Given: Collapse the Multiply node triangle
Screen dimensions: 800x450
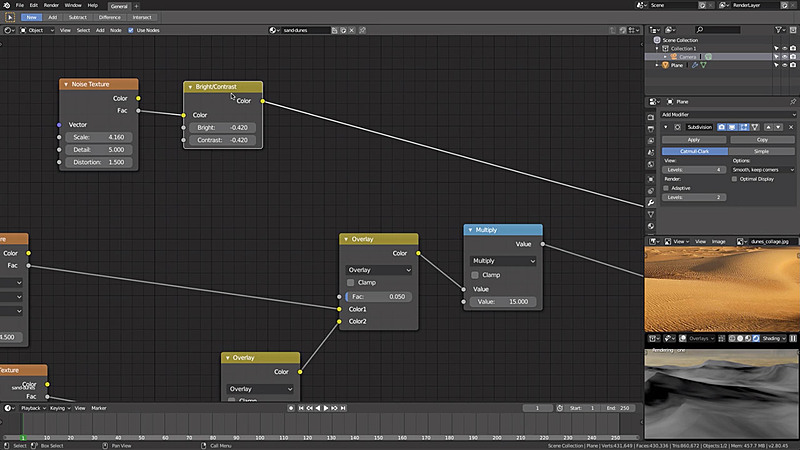Looking at the screenshot, I should click(470, 230).
